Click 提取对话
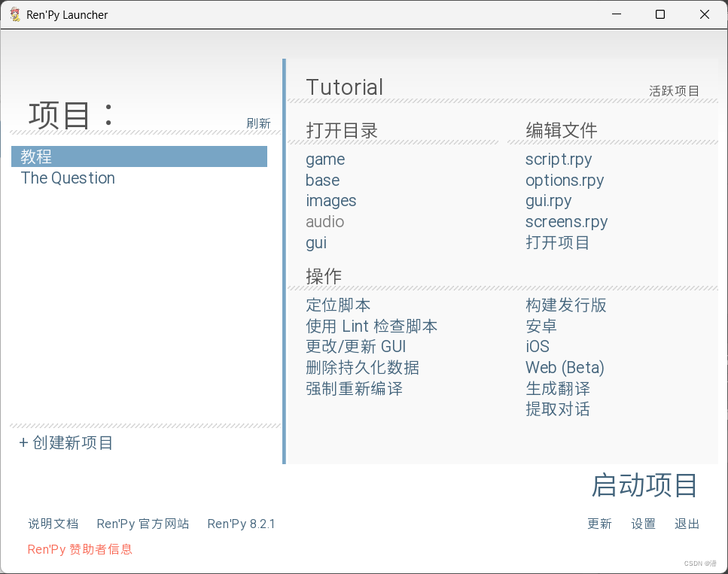This screenshot has width=728, height=574. [557, 409]
